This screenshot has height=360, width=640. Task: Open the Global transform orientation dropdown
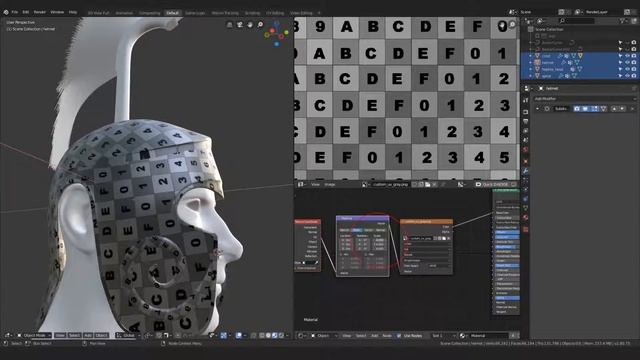127,336
